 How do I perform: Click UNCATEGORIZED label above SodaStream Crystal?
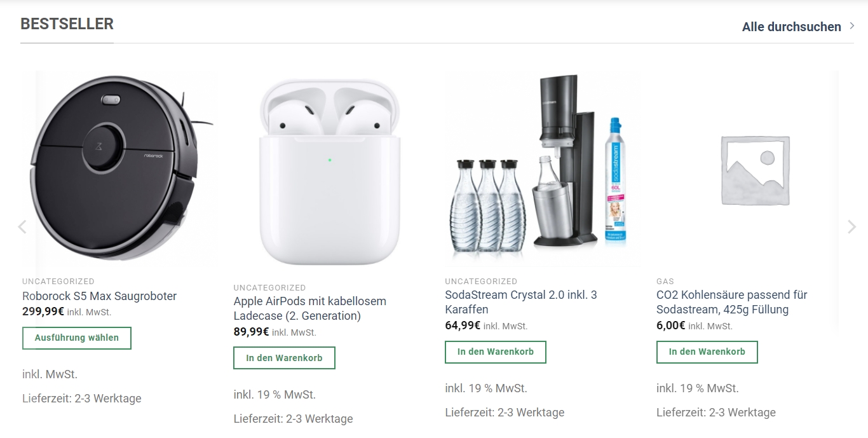click(x=481, y=281)
